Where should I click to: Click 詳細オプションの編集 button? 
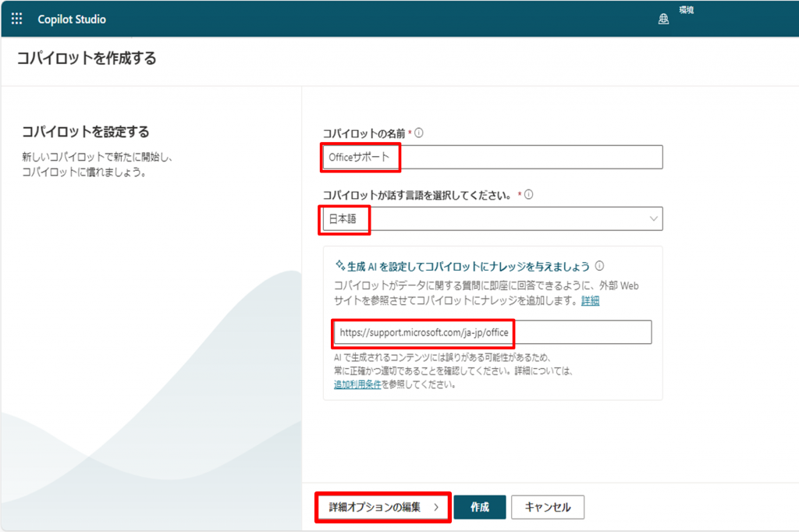pos(384,507)
